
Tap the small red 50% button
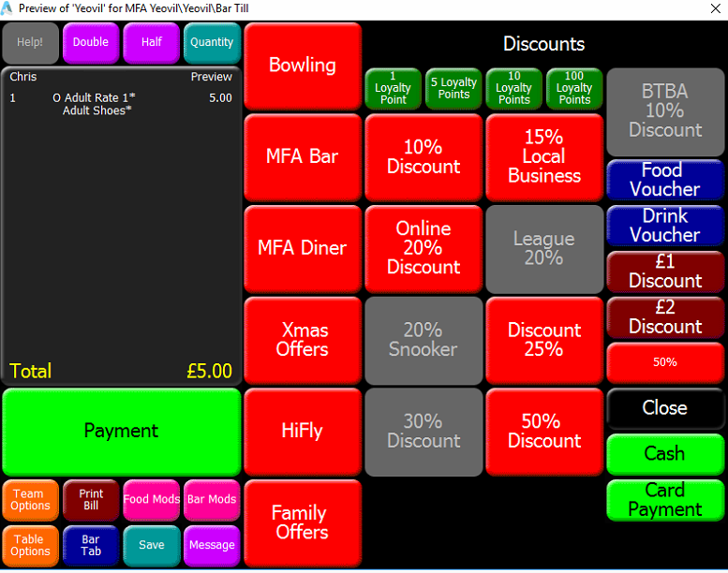[x=665, y=363]
